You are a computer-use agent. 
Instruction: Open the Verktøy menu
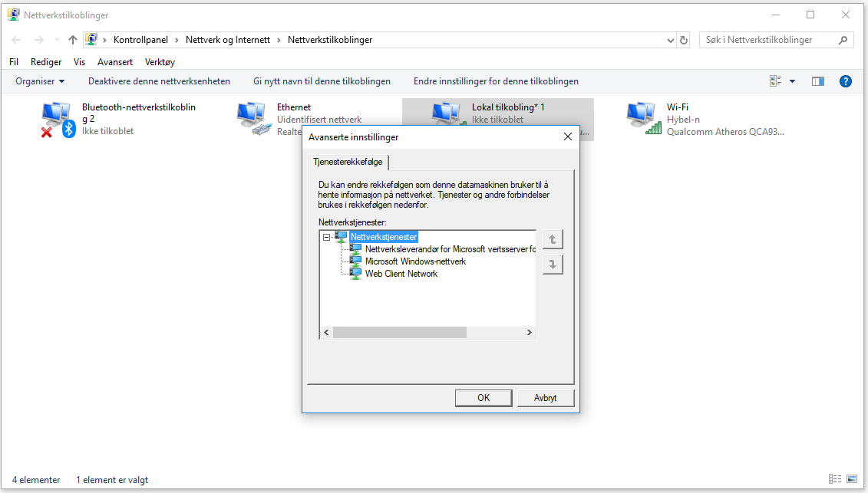[x=160, y=62]
